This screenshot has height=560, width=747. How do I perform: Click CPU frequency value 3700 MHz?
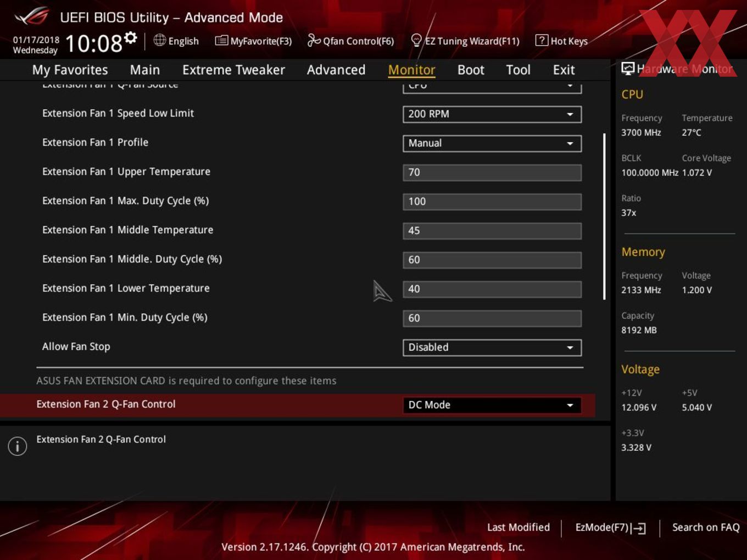641,132
